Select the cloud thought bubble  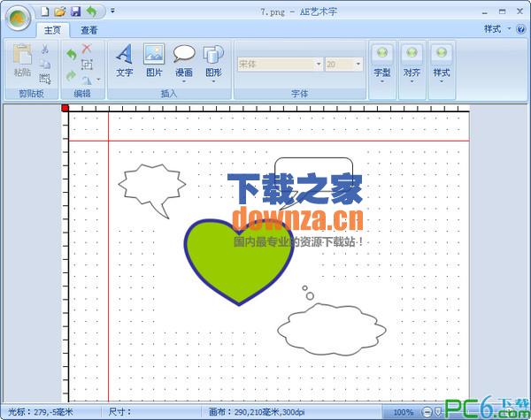coord(332,329)
